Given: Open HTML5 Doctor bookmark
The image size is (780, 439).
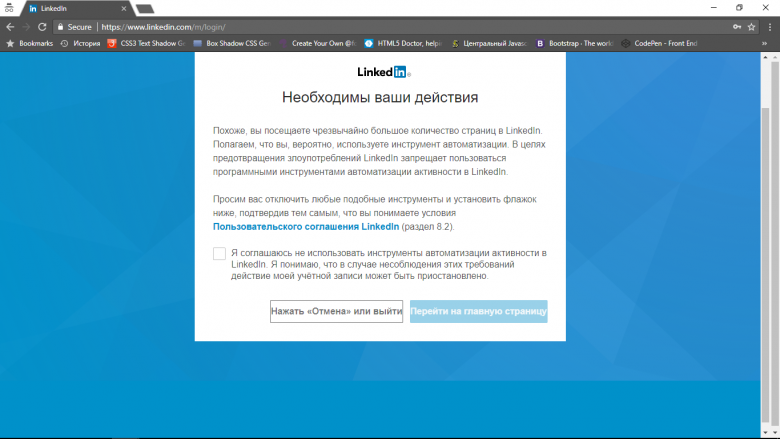Looking at the screenshot, I should 403,43.
